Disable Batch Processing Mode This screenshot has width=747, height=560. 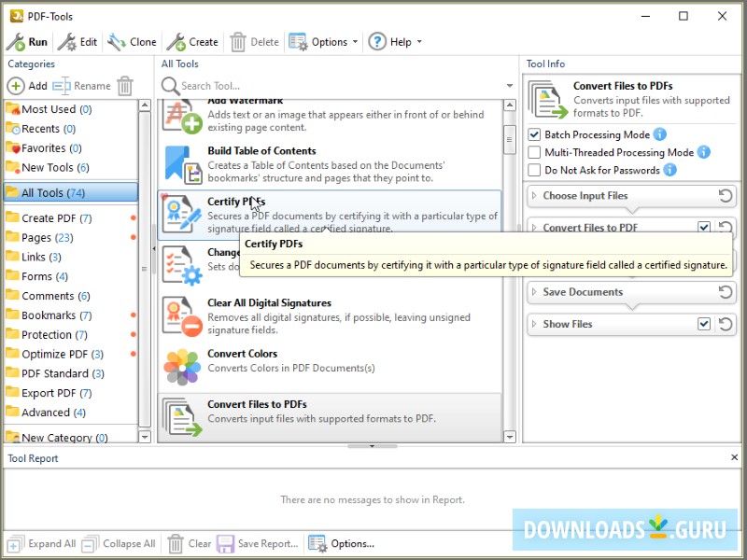[533, 134]
